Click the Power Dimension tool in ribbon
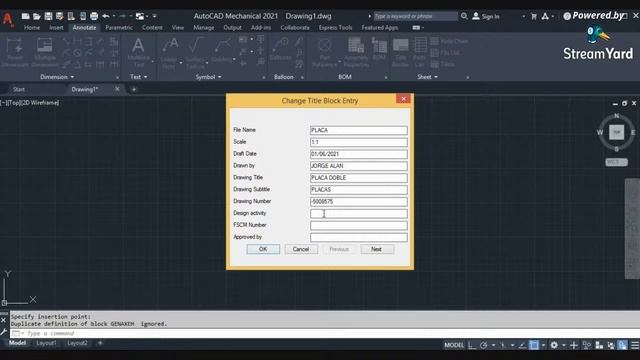Viewport: 640px width, 360px height. (15, 52)
